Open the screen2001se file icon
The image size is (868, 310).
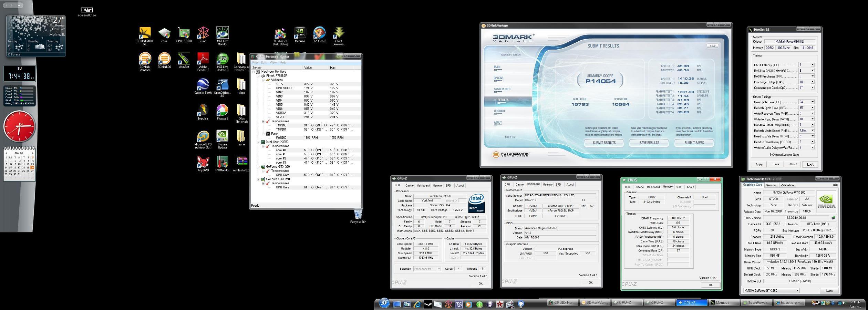coord(87,11)
